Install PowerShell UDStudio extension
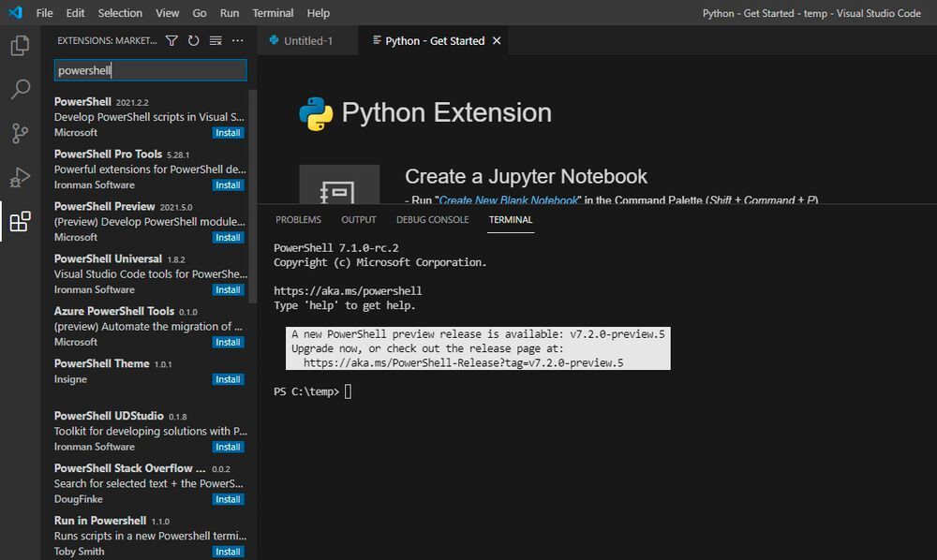 pos(228,447)
